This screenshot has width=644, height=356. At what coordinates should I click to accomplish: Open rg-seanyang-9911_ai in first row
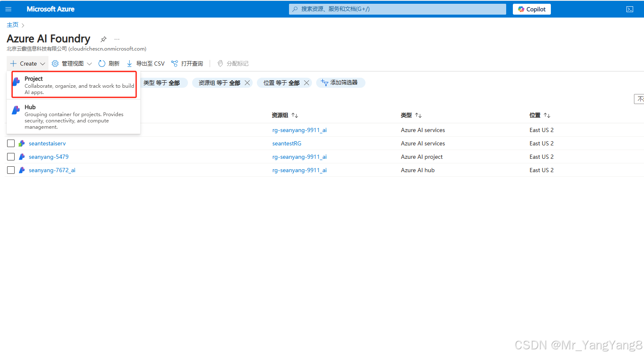point(299,130)
